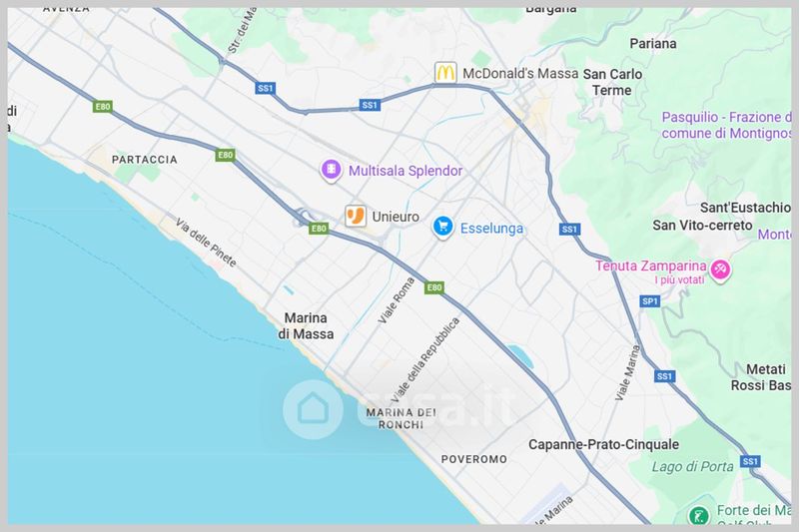
Task: Click the casa.it house watermark logo
Action: [313, 409]
